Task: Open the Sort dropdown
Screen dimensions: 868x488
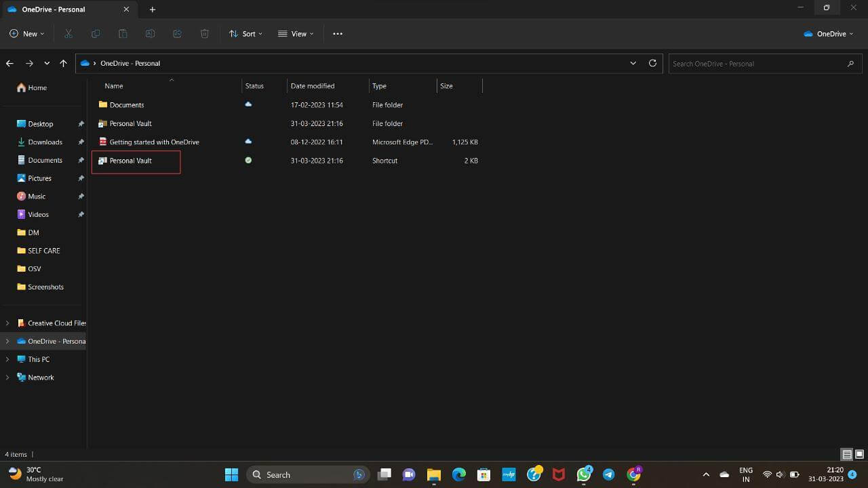Action: pos(245,34)
